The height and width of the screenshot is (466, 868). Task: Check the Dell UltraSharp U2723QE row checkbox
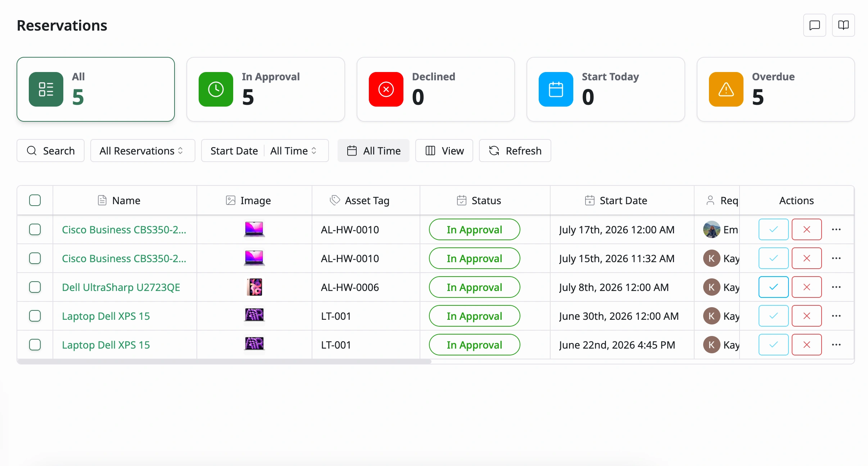click(35, 287)
